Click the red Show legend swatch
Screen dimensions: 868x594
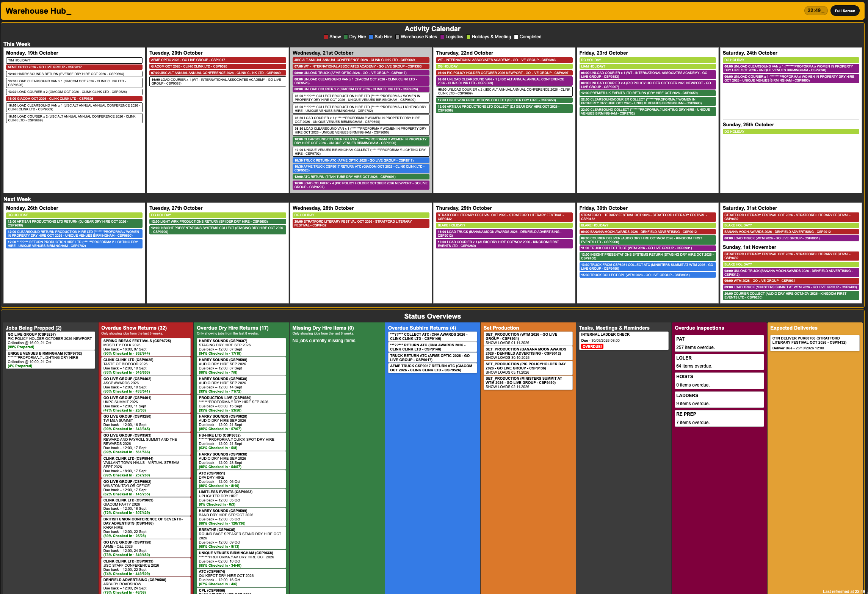pyautogui.click(x=326, y=37)
